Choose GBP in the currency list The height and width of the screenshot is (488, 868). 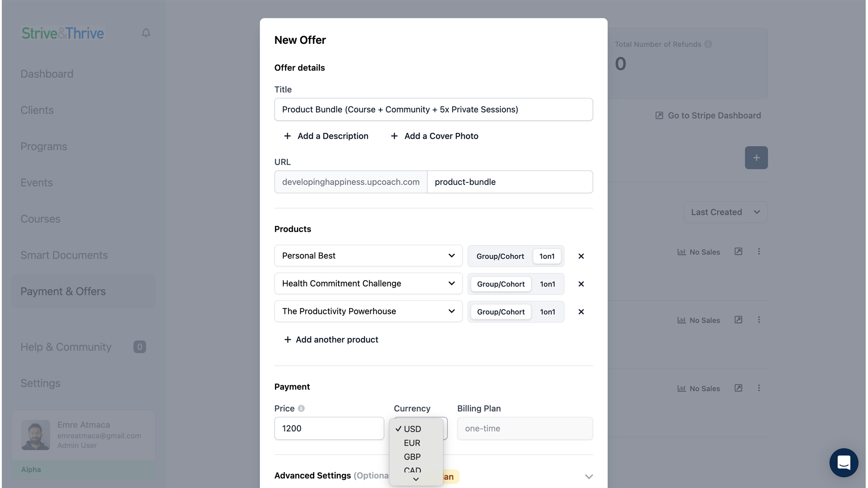412,457
